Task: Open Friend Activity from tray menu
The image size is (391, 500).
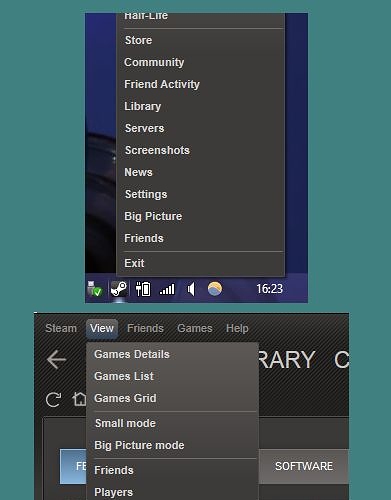Action: click(200, 84)
